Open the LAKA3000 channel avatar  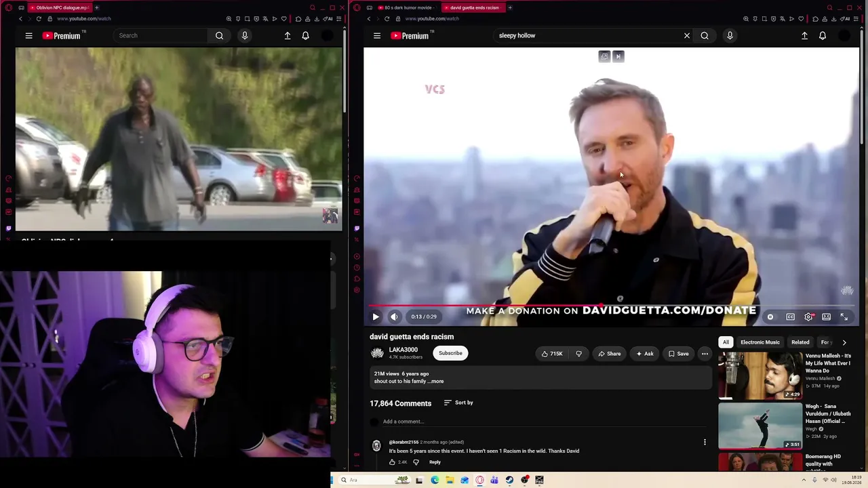point(377,353)
